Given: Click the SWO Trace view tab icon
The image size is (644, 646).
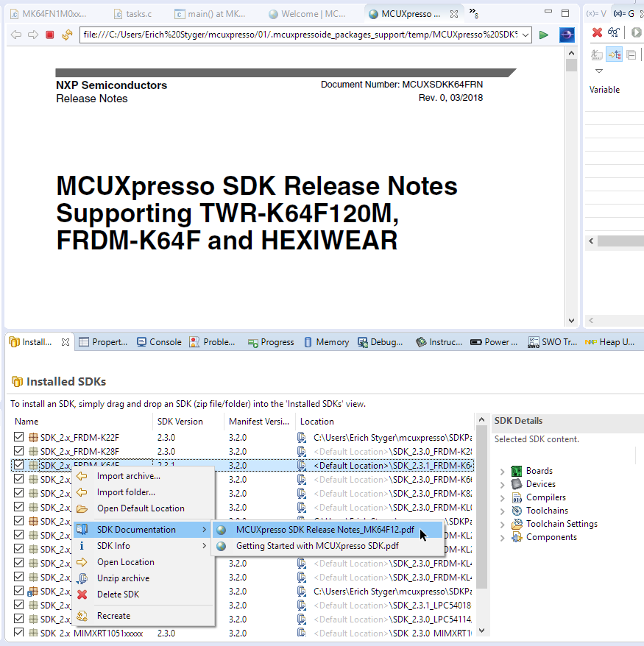Looking at the screenshot, I should point(534,342).
